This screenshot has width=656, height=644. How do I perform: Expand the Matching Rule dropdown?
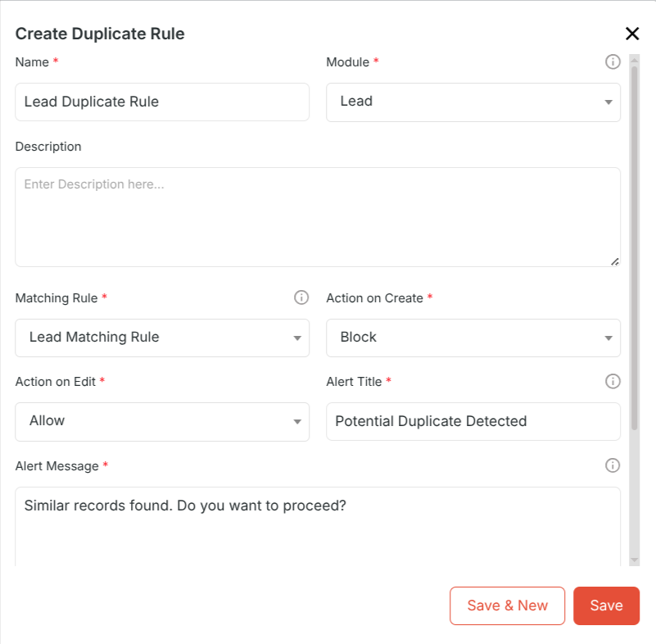tap(162, 338)
